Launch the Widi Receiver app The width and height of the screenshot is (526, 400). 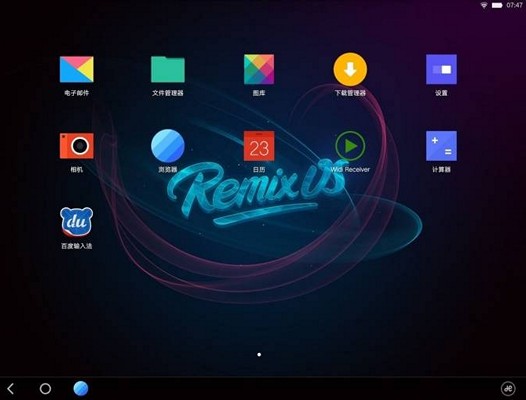(350, 146)
